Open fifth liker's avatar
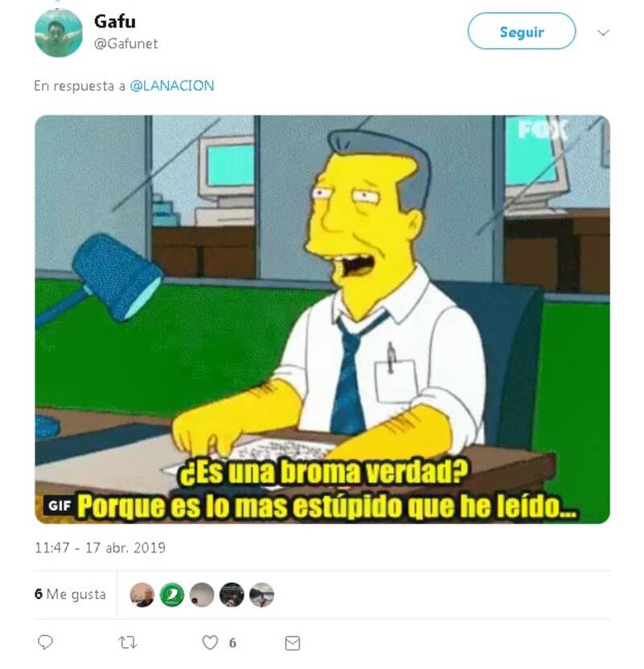 click(x=262, y=594)
